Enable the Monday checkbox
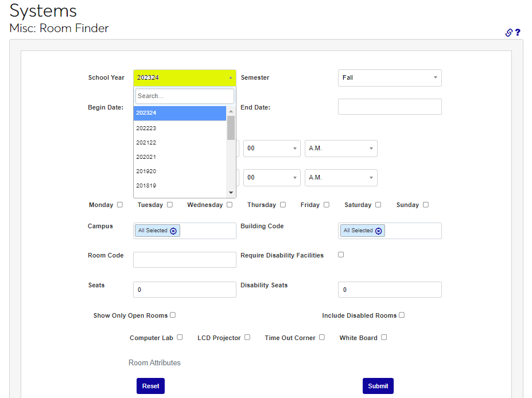 120,205
